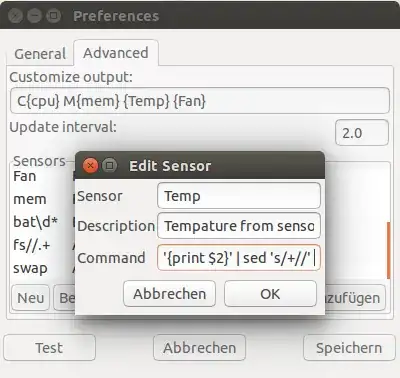The height and width of the screenshot is (378, 400).
Task: Maximize the Edit Sensor dialog window
Action: 109,165
